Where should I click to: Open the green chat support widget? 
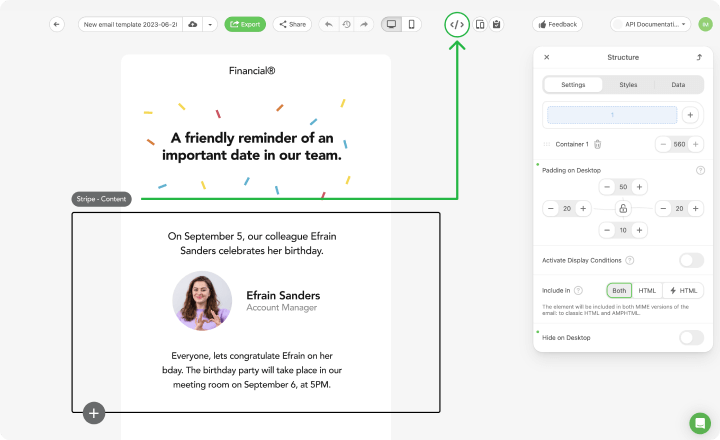pyautogui.click(x=699, y=422)
